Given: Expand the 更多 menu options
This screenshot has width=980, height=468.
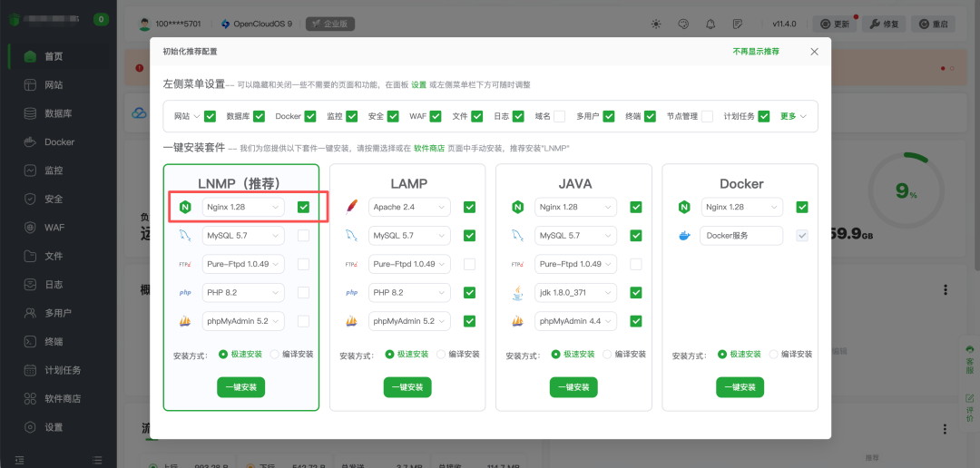Looking at the screenshot, I should (x=793, y=116).
